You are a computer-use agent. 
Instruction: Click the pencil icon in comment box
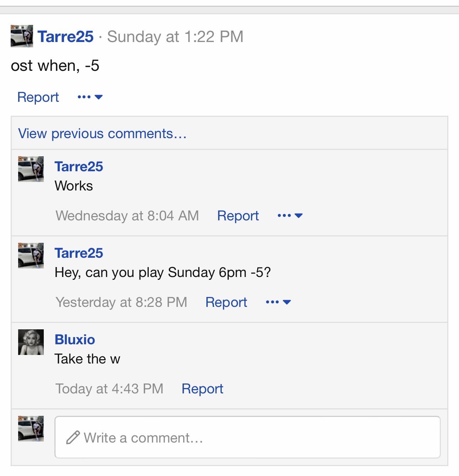coord(73,438)
